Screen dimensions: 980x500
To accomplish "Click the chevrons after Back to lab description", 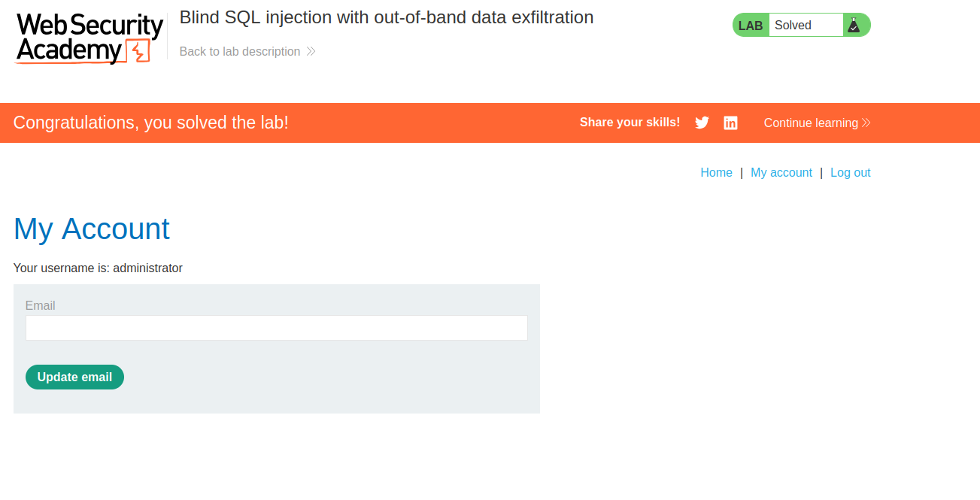I will pyautogui.click(x=311, y=51).
